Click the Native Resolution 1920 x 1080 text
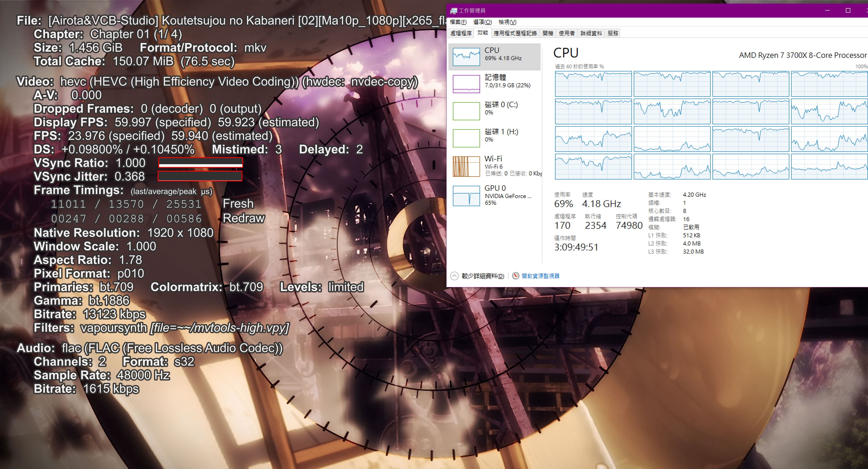The height and width of the screenshot is (469, 868). pyautogui.click(x=124, y=233)
